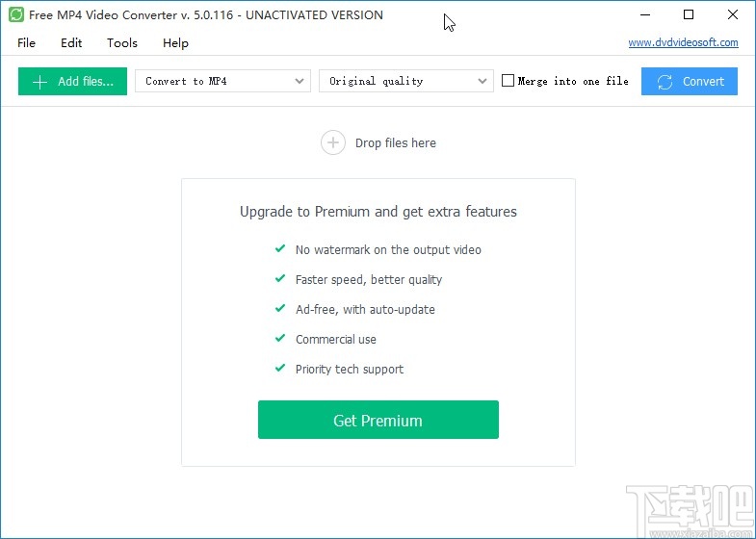Click 'Faster speed, better quality' text
This screenshot has height=539, width=756.
(369, 279)
